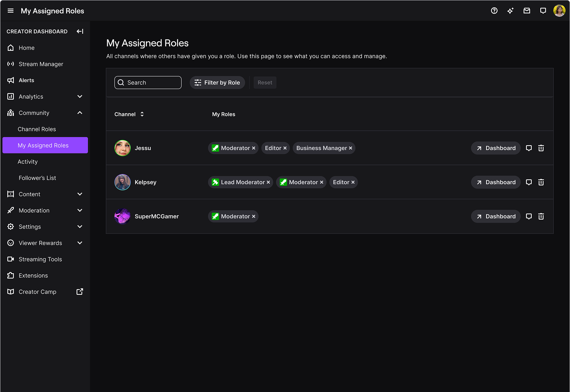Open the inbox notifications icon
Screen dimensions: 570x392
527,11
